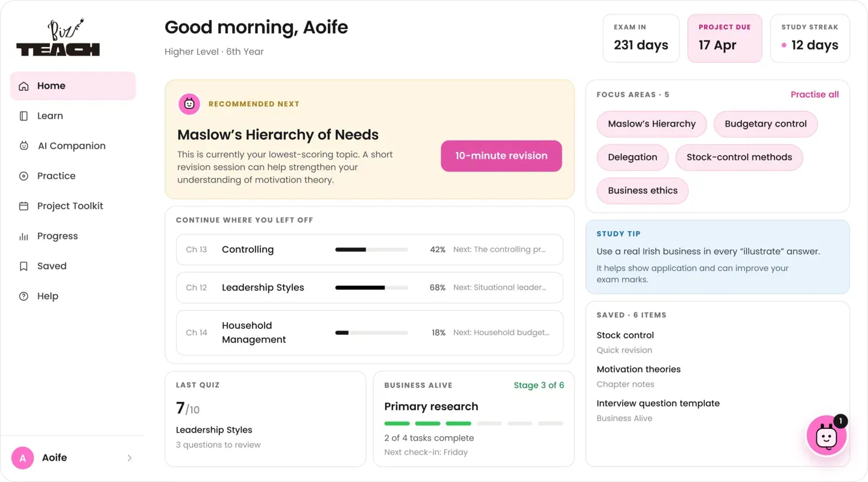
Task: Open saved Interview question template
Action: point(658,410)
